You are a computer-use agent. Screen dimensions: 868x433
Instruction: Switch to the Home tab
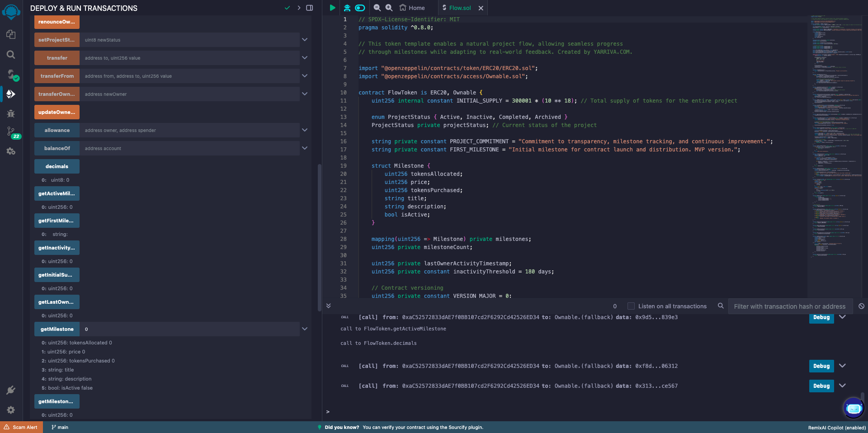pos(412,8)
